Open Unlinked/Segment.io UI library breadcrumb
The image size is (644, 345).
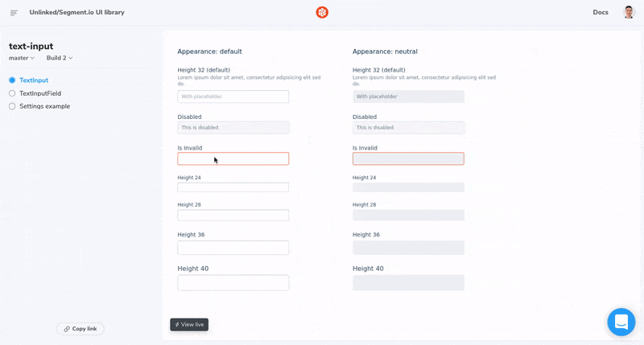click(x=76, y=12)
